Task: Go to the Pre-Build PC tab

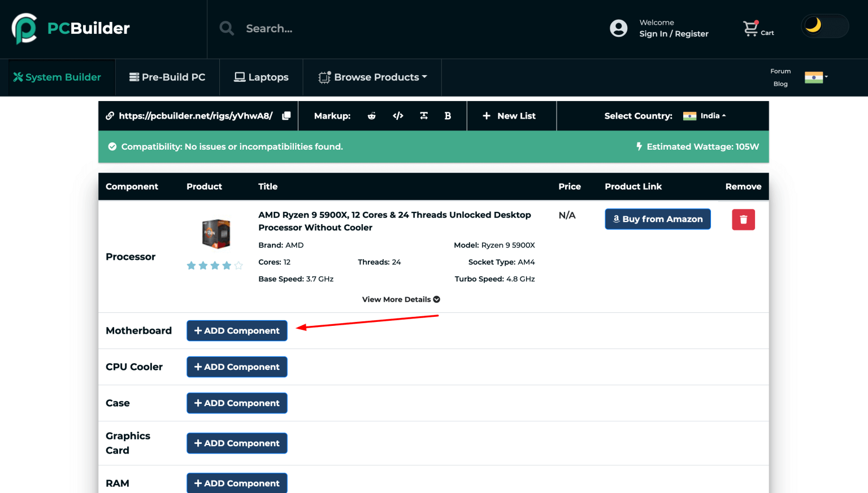Action: click(167, 77)
